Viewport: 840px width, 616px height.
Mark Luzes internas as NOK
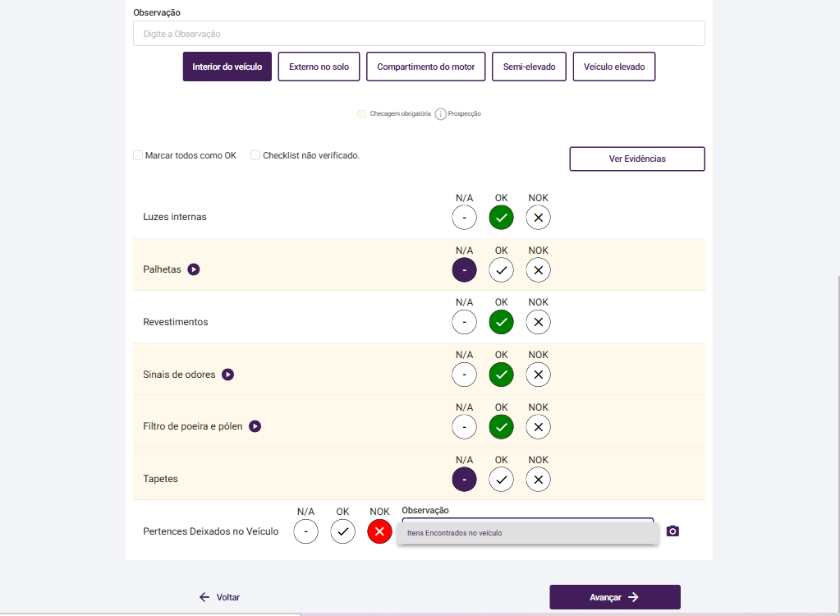(538, 218)
